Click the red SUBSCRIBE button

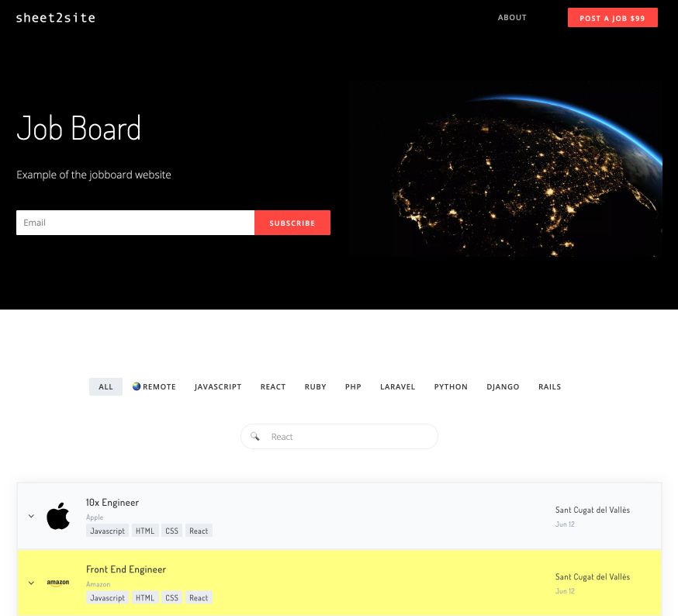[x=292, y=223]
